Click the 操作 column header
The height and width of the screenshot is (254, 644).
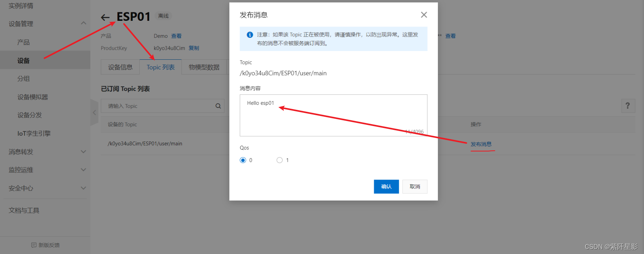pyautogui.click(x=476, y=124)
